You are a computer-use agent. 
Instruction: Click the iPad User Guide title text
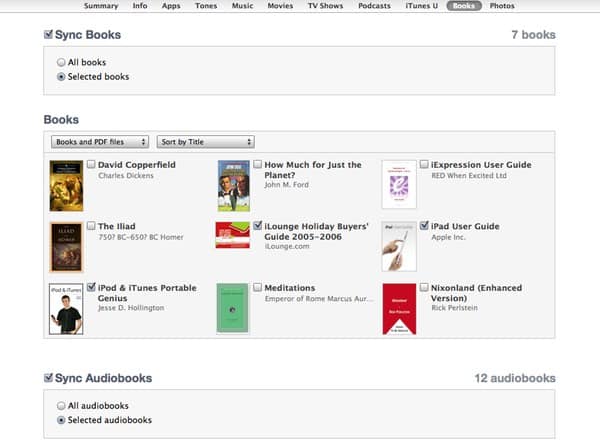465,226
